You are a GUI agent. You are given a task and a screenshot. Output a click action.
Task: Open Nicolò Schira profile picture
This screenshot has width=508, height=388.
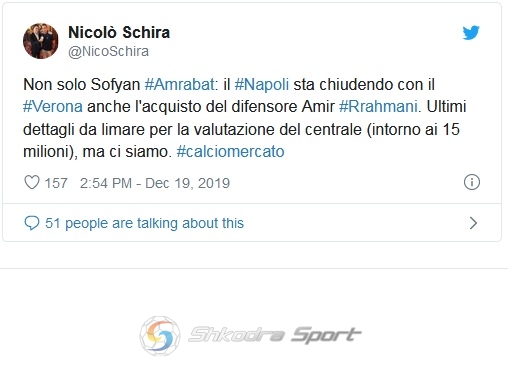41,41
